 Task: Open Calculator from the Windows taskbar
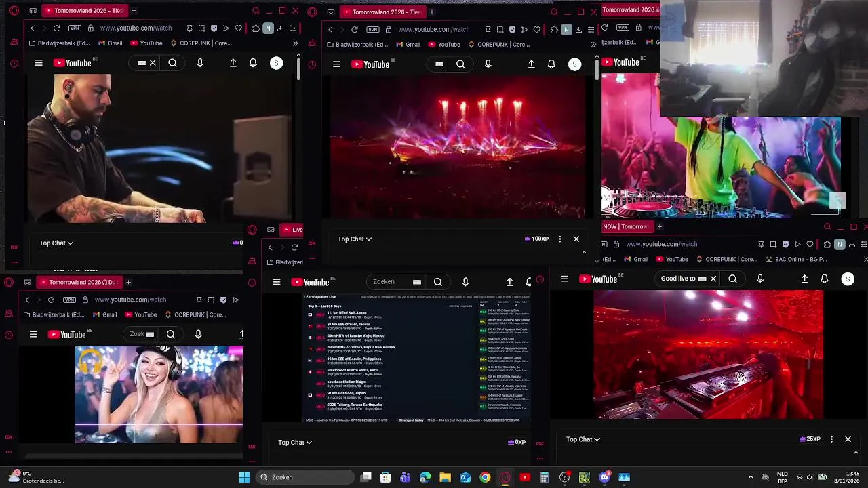coord(545,477)
